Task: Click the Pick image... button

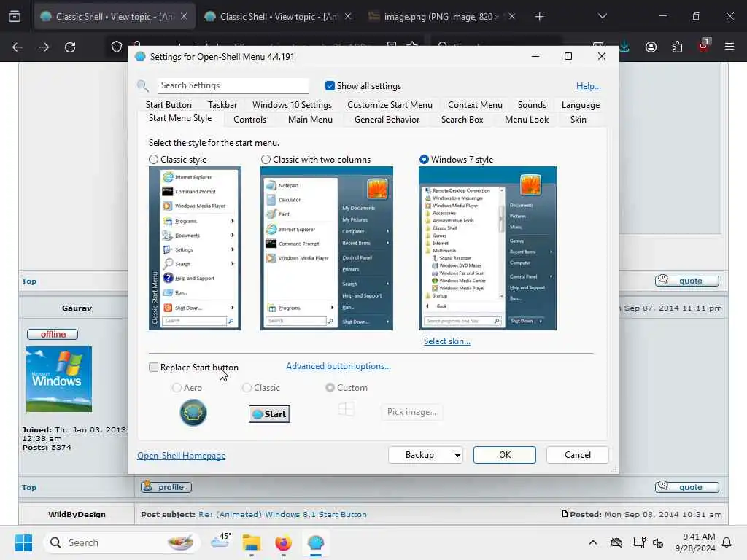Action: coord(411,412)
